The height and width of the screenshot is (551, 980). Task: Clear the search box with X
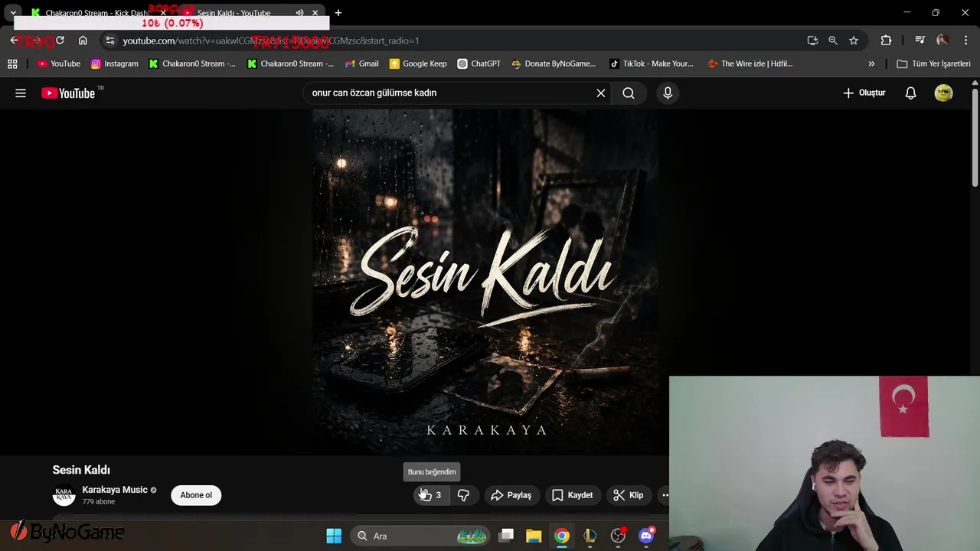point(601,93)
